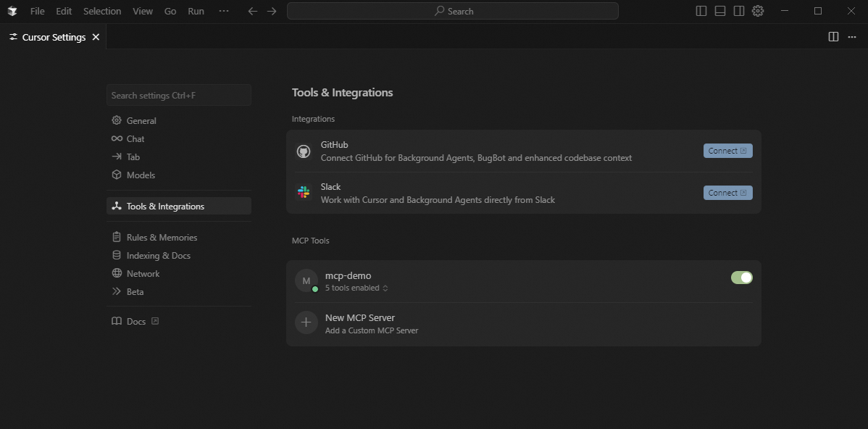Connect the GitHub integration
The image size is (868, 429).
coord(727,151)
